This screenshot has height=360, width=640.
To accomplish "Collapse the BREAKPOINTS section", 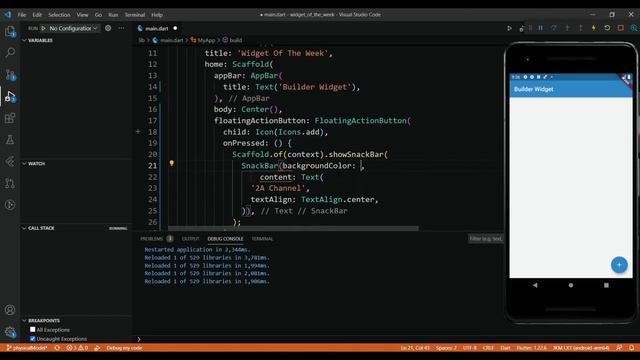I will [41, 320].
